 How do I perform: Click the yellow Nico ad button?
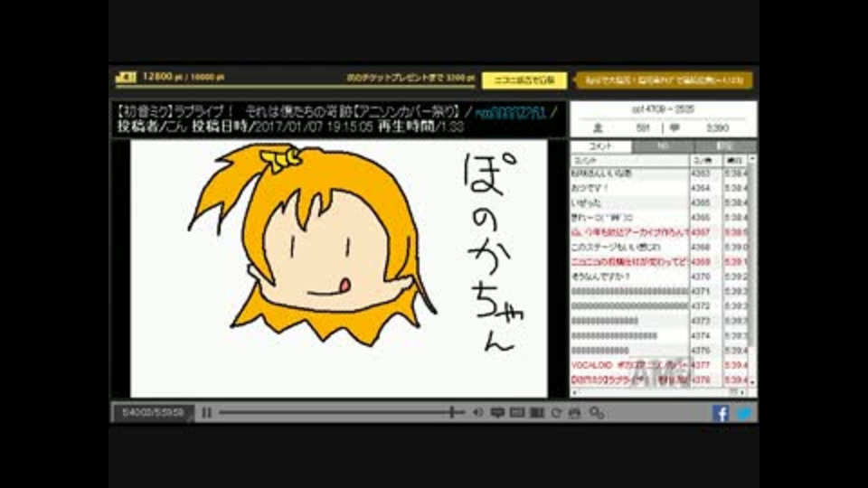pyautogui.click(x=524, y=80)
